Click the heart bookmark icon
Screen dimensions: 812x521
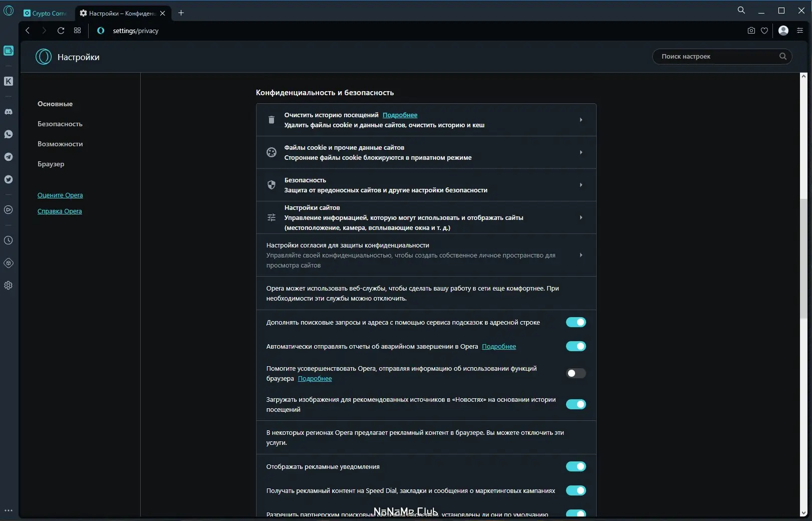click(x=764, y=31)
